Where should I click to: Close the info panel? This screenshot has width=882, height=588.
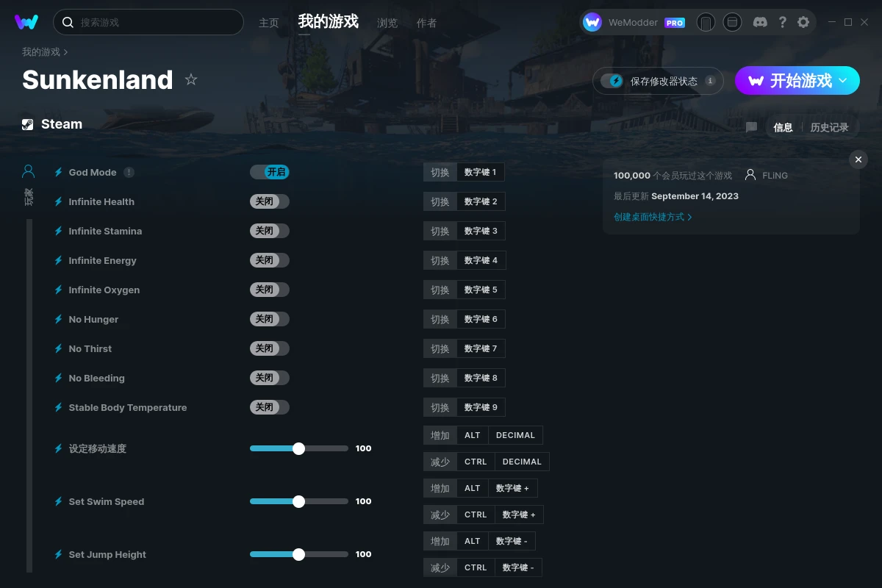tap(858, 159)
